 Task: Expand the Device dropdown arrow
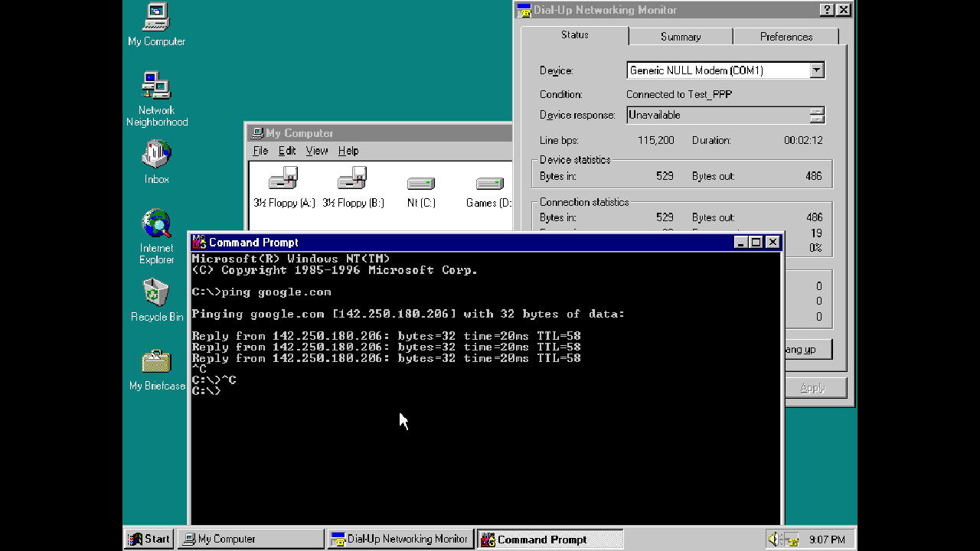tap(817, 70)
